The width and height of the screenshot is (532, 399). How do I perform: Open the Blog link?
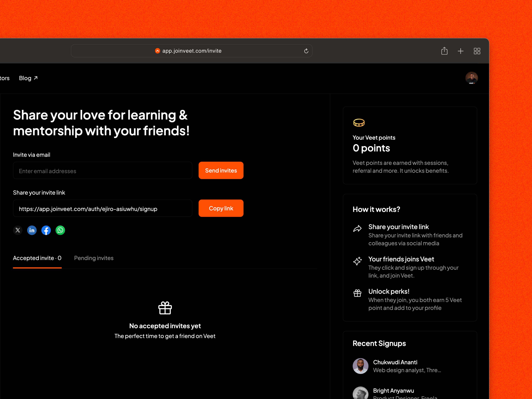click(28, 78)
